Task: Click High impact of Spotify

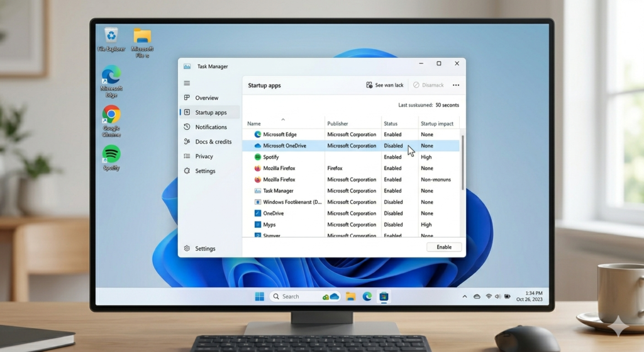Action: tap(426, 157)
